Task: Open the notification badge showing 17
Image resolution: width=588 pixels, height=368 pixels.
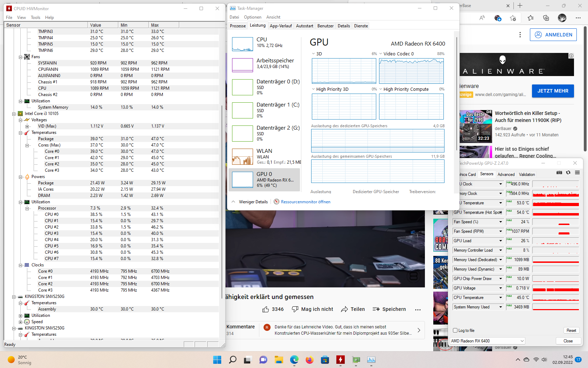Action: (578, 360)
